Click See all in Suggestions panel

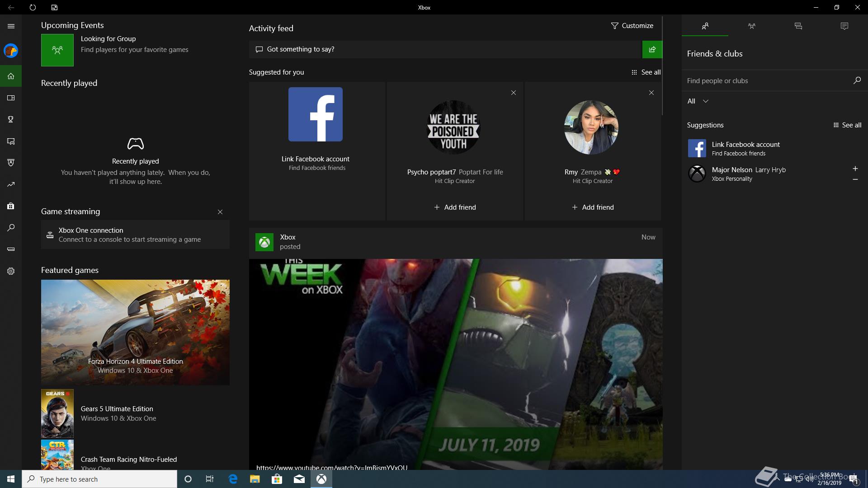point(847,125)
